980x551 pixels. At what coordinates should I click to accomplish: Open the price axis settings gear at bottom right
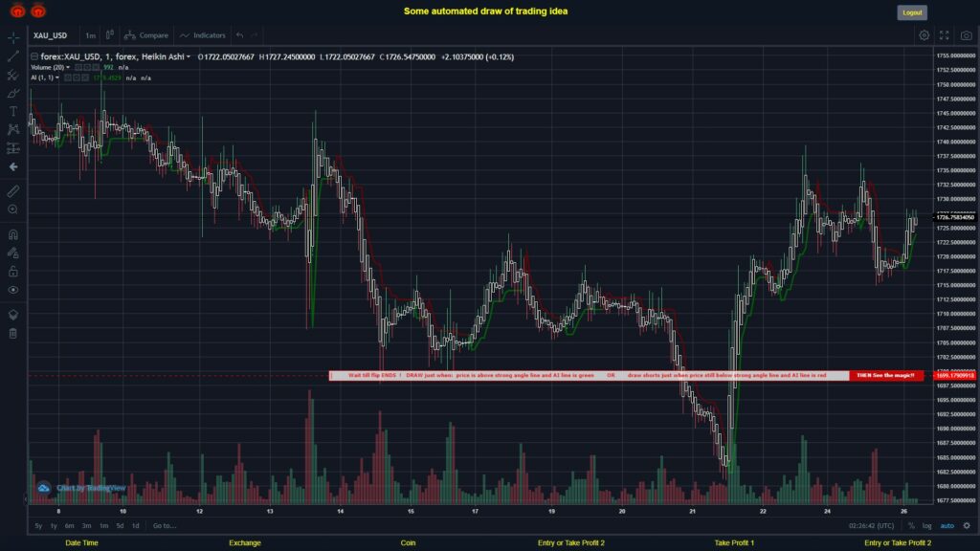[967, 526]
